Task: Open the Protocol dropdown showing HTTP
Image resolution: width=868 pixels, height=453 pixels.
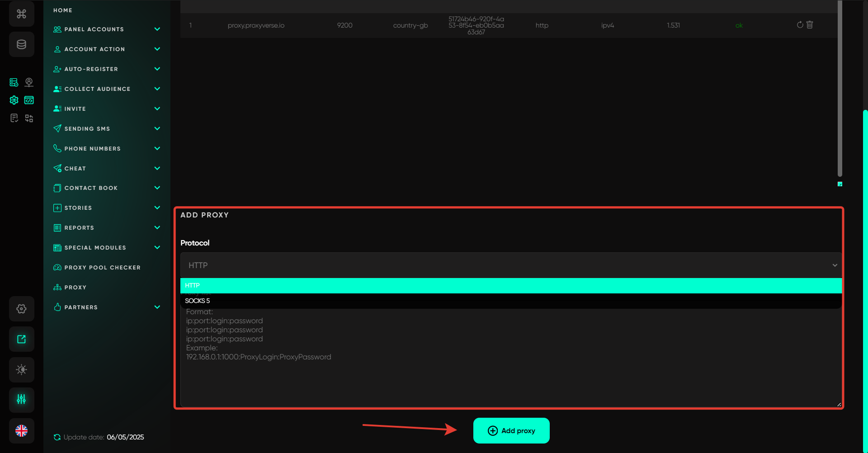Action: (x=510, y=265)
